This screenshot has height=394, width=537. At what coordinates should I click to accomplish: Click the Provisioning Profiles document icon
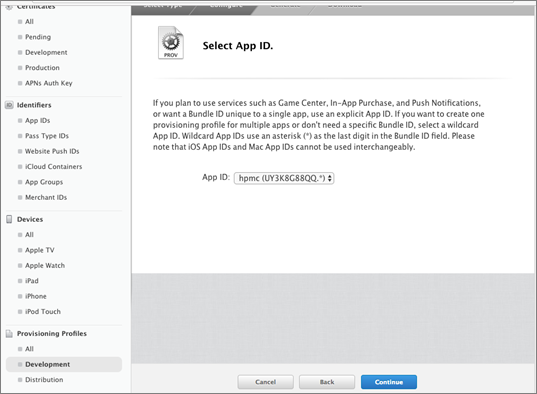tap(9, 333)
